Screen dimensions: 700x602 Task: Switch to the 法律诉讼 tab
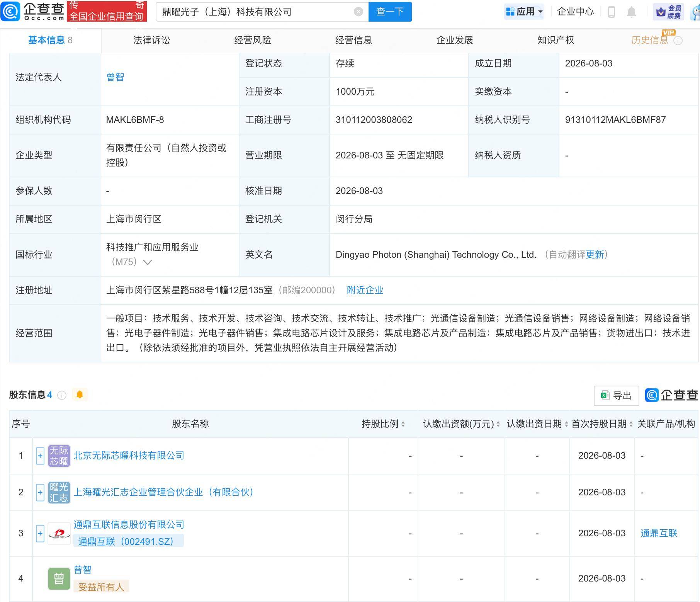151,40
